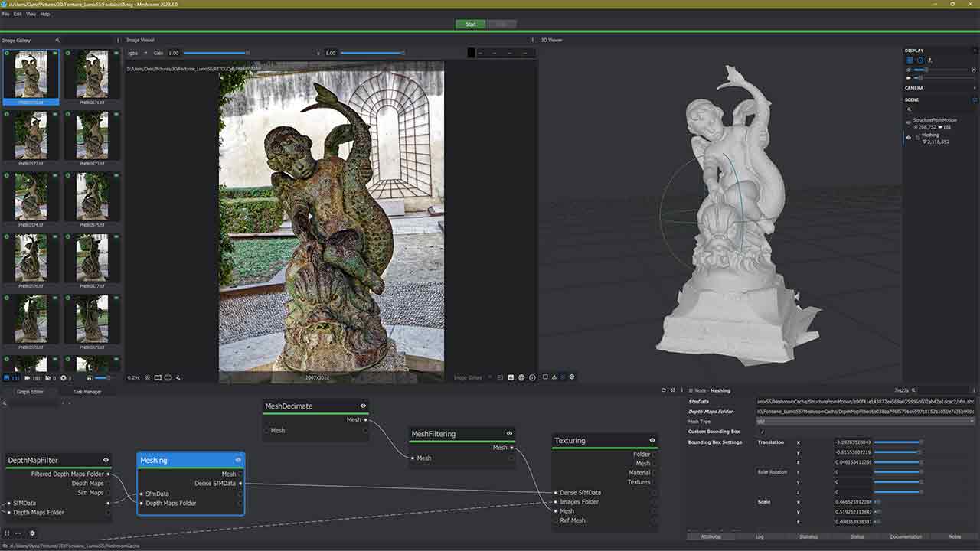Select the first image thumbnail in the gallery
This screenshot has height=551, width=980.
(x=31, y=74)
